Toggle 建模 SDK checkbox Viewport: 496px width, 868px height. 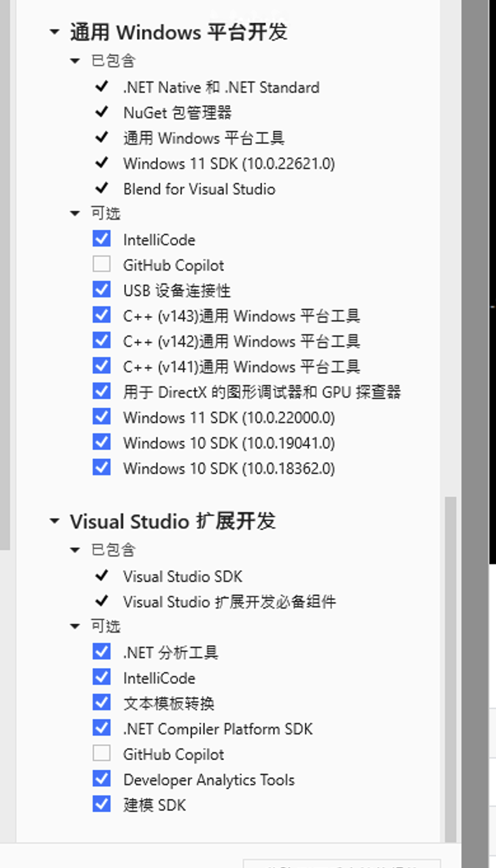[101, 804]
